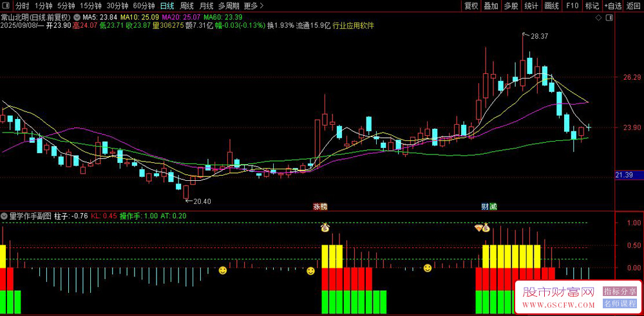Click the 21.39 highlighted price tag
This screenshot has height=316, width=644.
pos(629,176)
